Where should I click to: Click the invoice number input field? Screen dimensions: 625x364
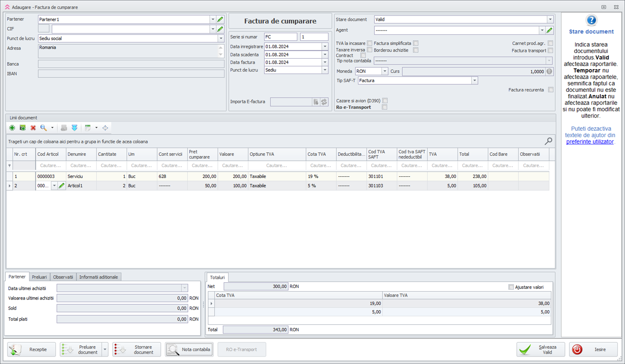314,37
